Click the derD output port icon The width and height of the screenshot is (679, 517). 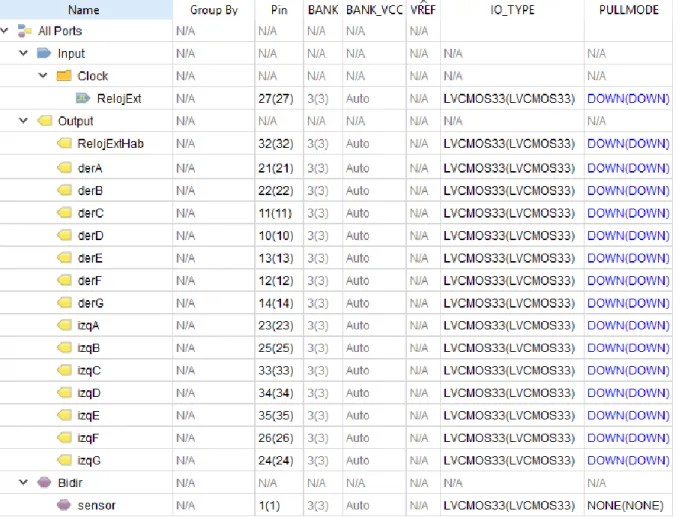pyautogui.click(x=65, y=235)
